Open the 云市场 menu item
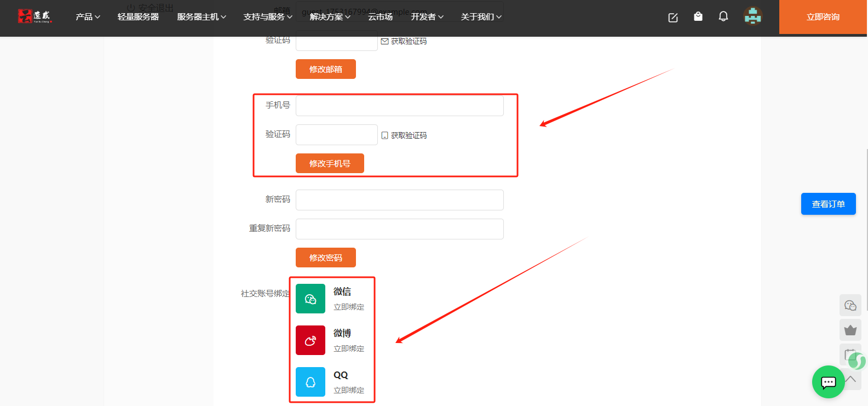868x406 pixels. point(380,17)
